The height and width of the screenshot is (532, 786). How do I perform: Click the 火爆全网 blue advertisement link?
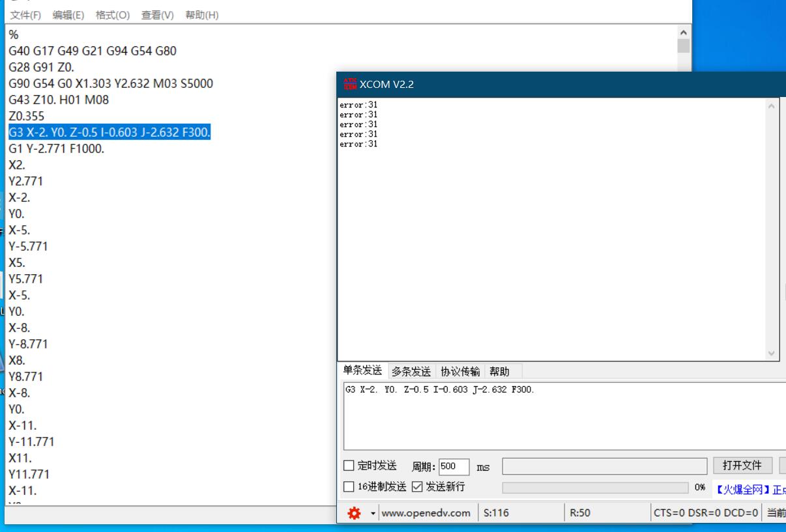750,487
